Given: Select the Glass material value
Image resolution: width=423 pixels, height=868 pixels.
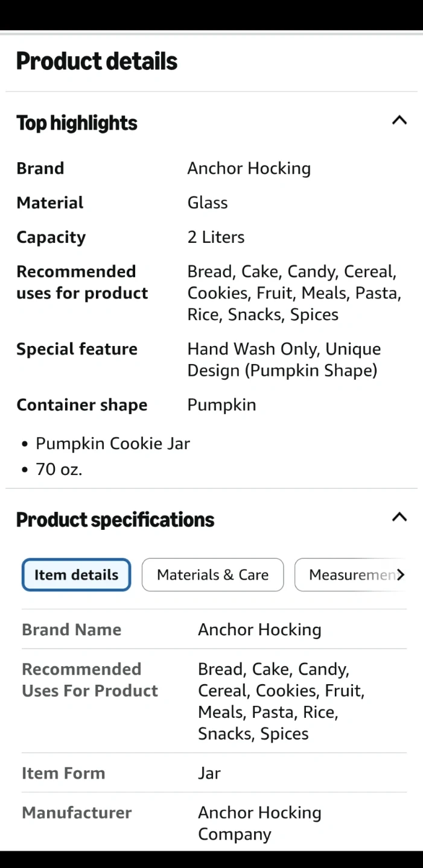Looking at the screenshot, I should click(x=208, y=203).
